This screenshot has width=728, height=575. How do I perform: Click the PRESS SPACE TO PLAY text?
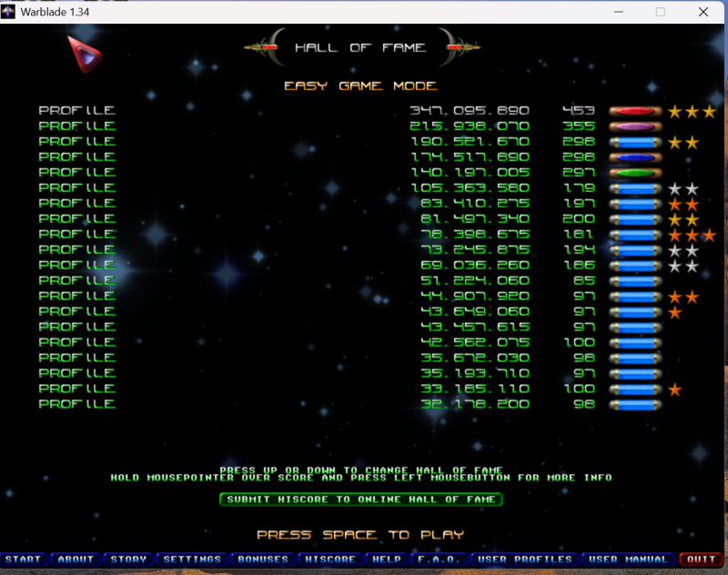(x=360, y=535)
